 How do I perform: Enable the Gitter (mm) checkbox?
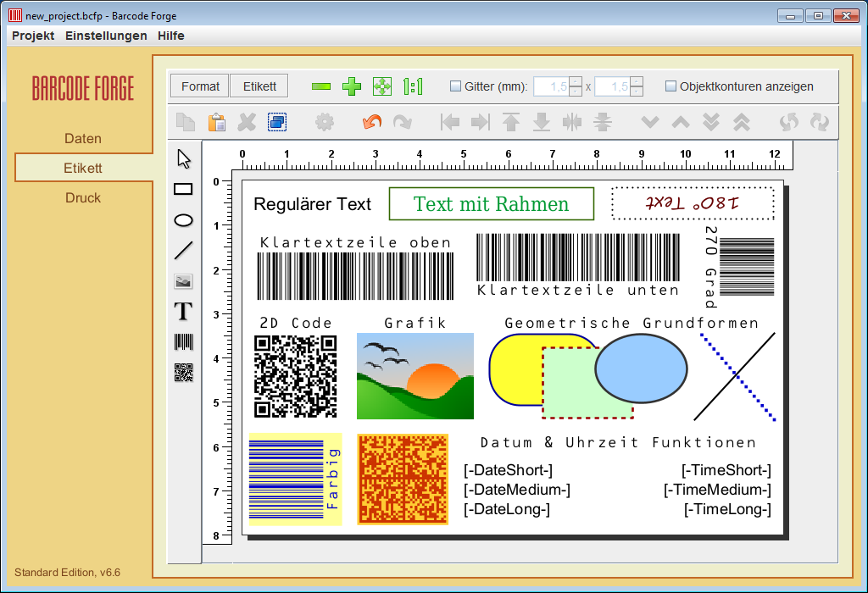(x=455, y=86)
